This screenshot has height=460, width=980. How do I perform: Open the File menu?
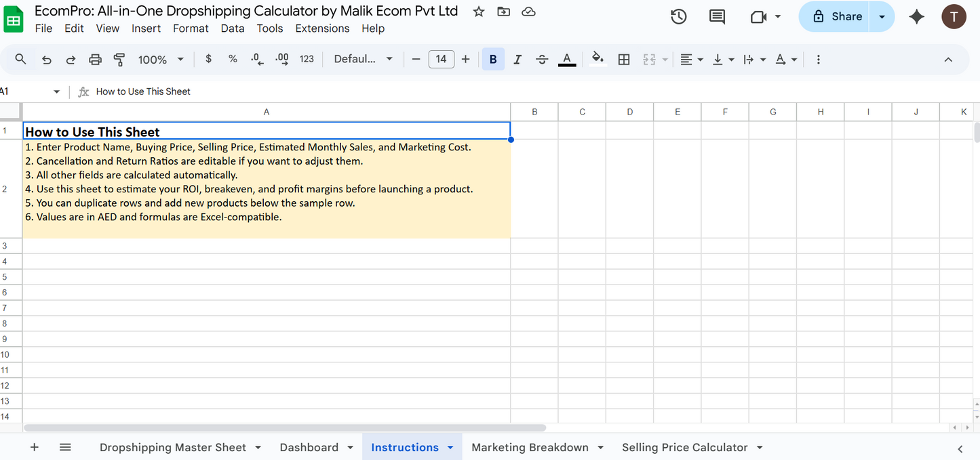click(x=43, y=28)
